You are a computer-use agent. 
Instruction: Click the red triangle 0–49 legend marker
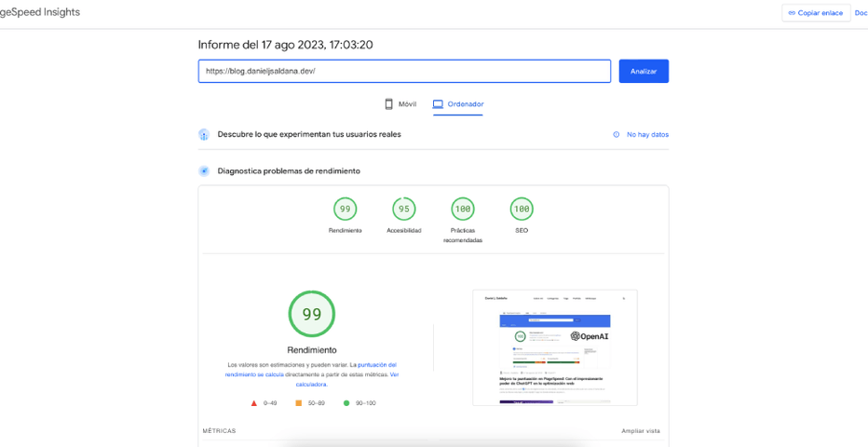(x=254, y=403)
